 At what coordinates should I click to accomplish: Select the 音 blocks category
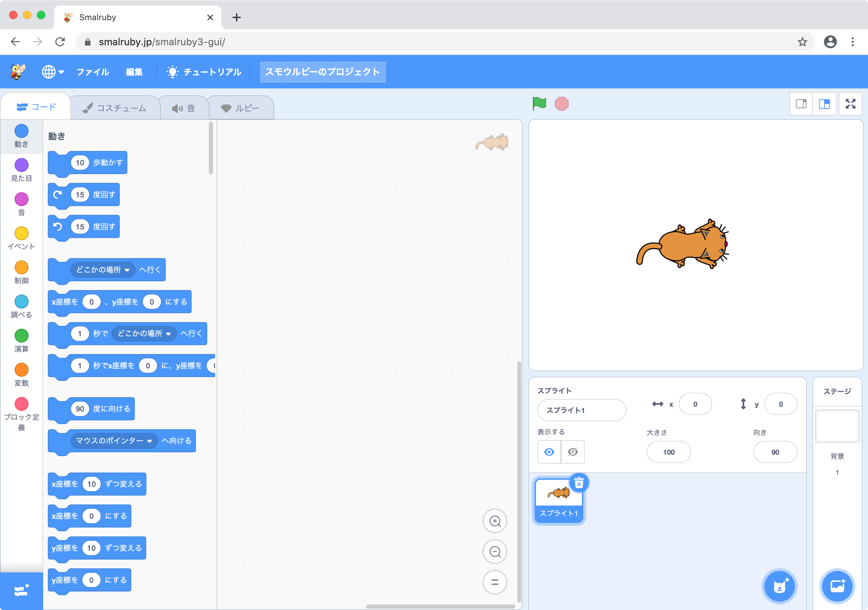[x=22, y=204]
